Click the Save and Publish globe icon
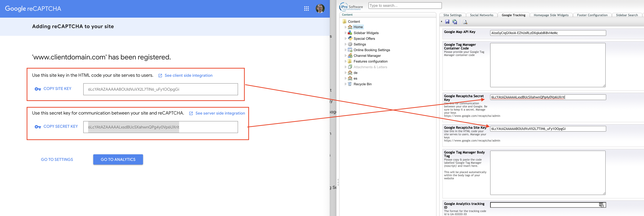Image resolution: width=644 pixels, height=216 pixels. 455,22
